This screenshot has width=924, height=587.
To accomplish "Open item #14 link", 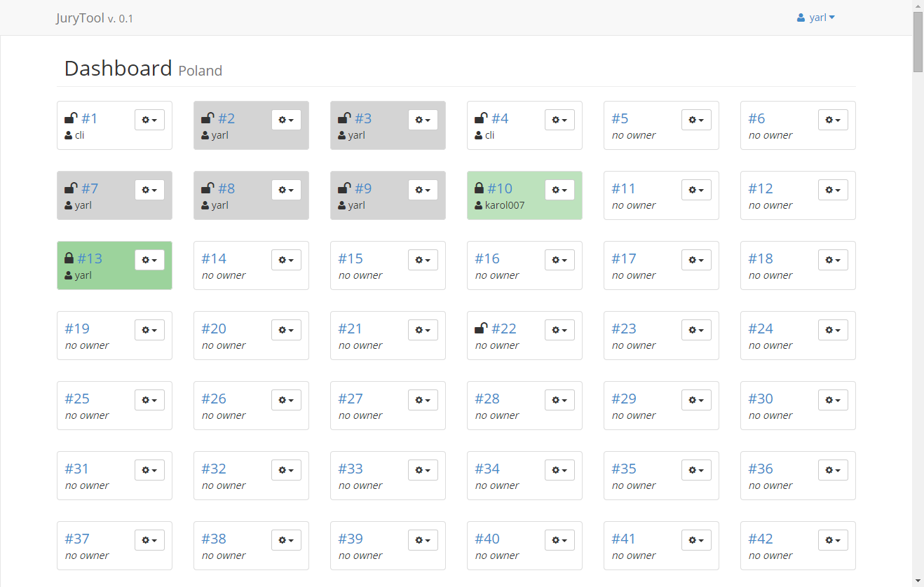I will (214, 258).
